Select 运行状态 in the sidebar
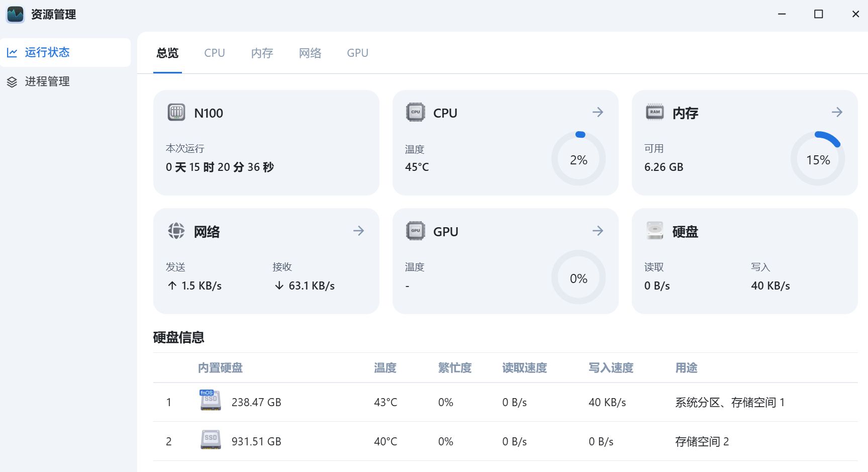This screenshot has width=868, height=472. 47,52
